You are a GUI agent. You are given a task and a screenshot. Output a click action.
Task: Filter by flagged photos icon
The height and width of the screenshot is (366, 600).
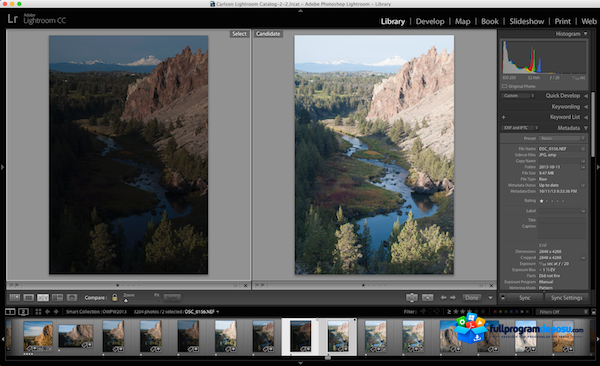click(423, 312)
